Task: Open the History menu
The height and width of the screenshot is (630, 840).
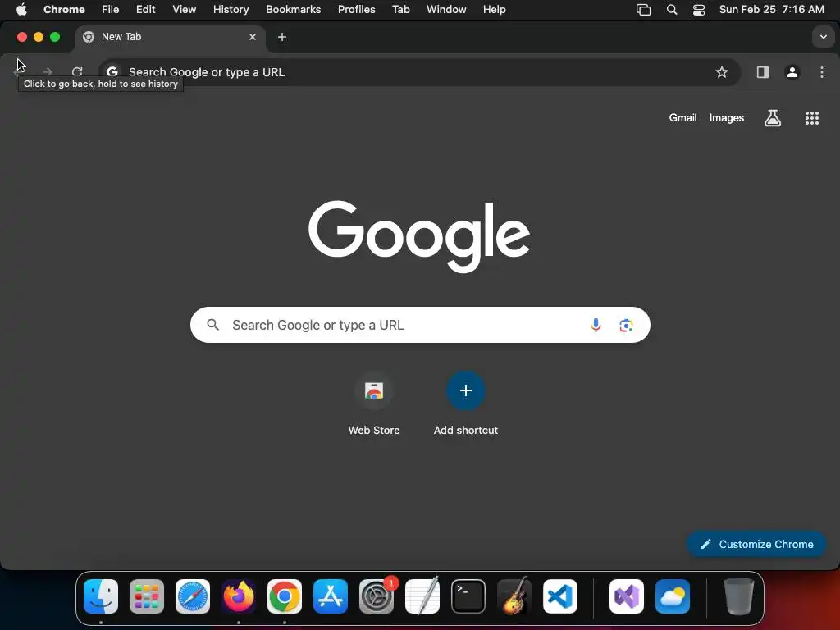Action: 231,9
